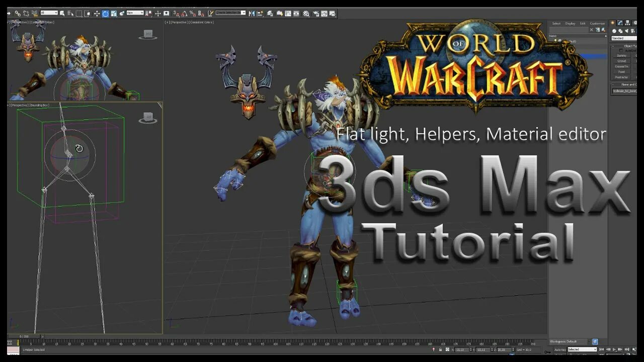Open the Named Selection Sets dropdown
This screenshot has height=362, width=644.
pyautogui.click(x=230, y=13)
